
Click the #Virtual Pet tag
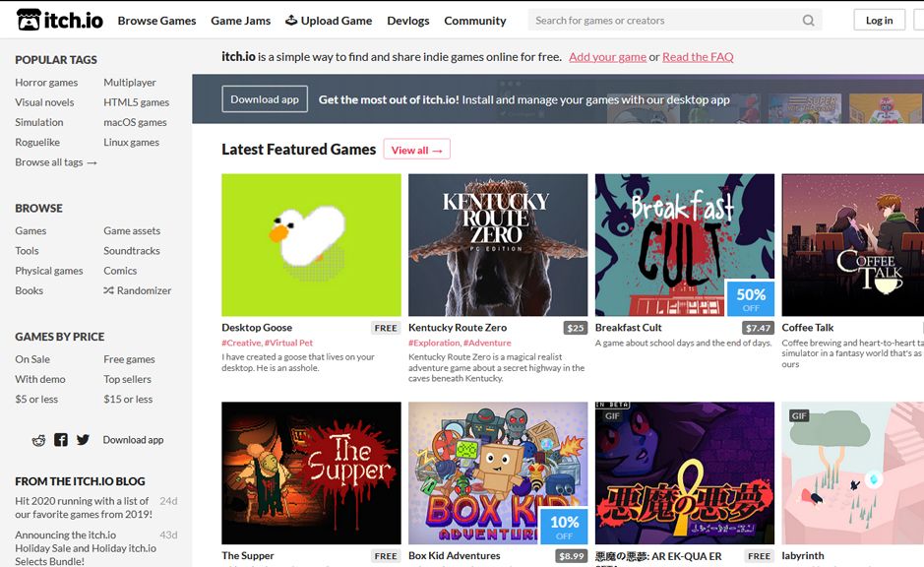288,343
